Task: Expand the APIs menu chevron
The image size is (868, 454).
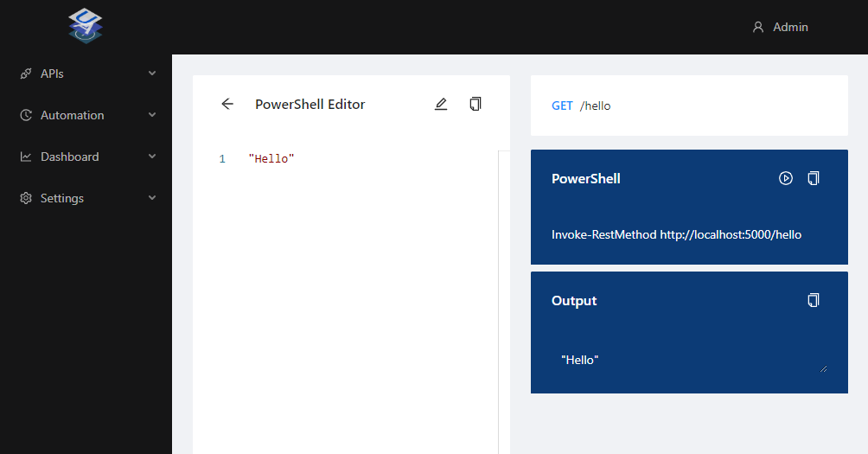Action: [x=152, y=74]
